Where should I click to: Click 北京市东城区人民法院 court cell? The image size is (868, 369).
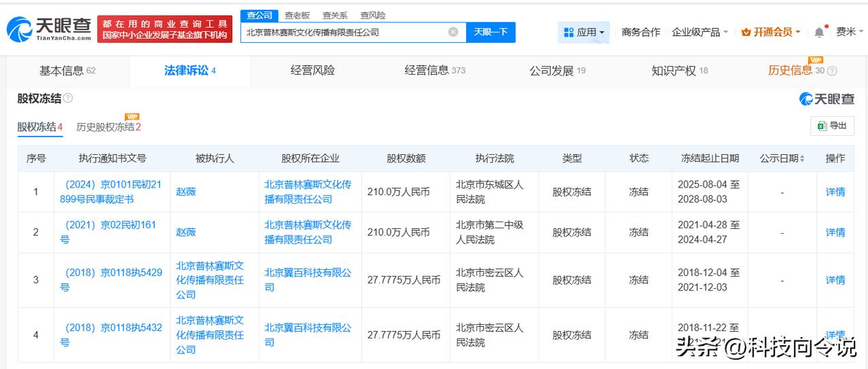(494, 192)
